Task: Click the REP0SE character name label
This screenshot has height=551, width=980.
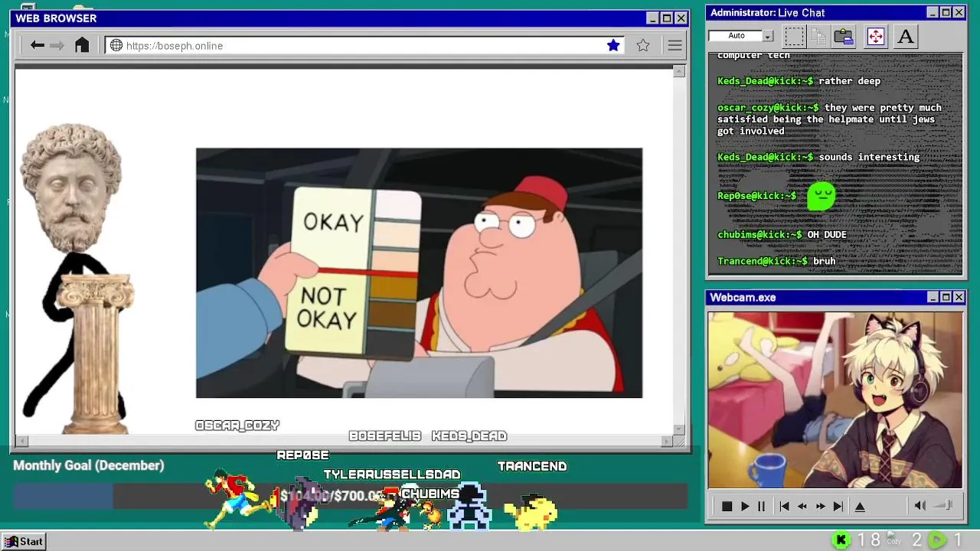Action: [x=302, y=455]
